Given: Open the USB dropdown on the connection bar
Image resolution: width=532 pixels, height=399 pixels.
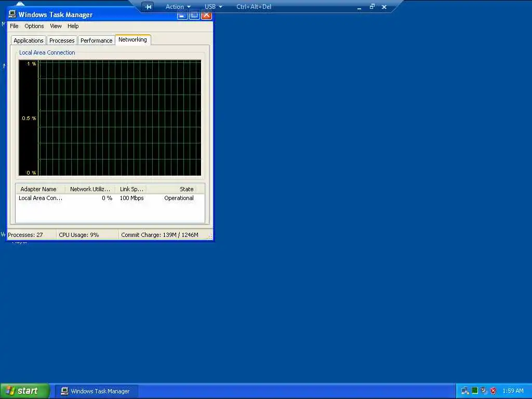Looking at the screenshot, I should click(213, 6).
